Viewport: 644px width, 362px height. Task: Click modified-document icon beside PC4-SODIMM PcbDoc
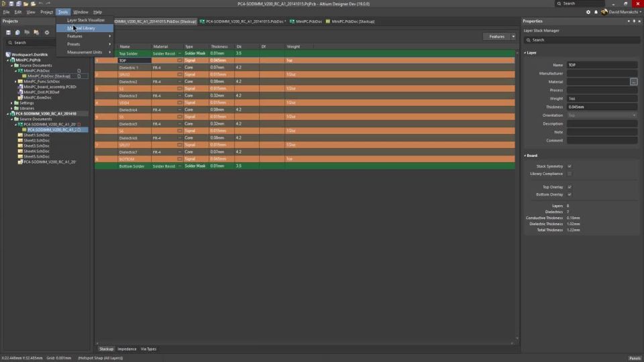coord(79,124)
